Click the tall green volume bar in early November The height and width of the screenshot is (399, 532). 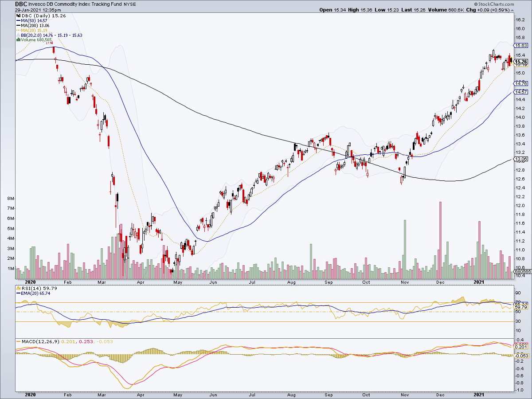pos(405,249)
